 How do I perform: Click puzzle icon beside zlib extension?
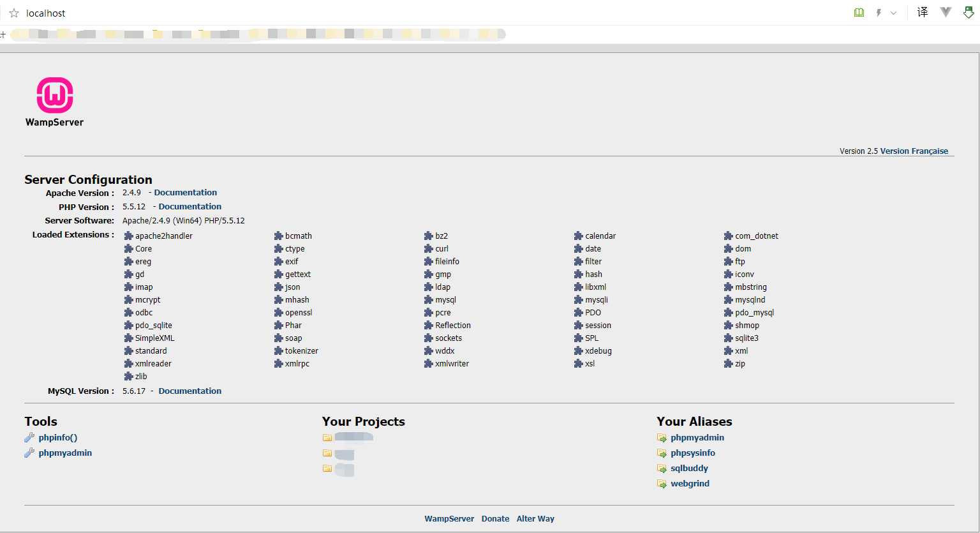tap(129, 377)
